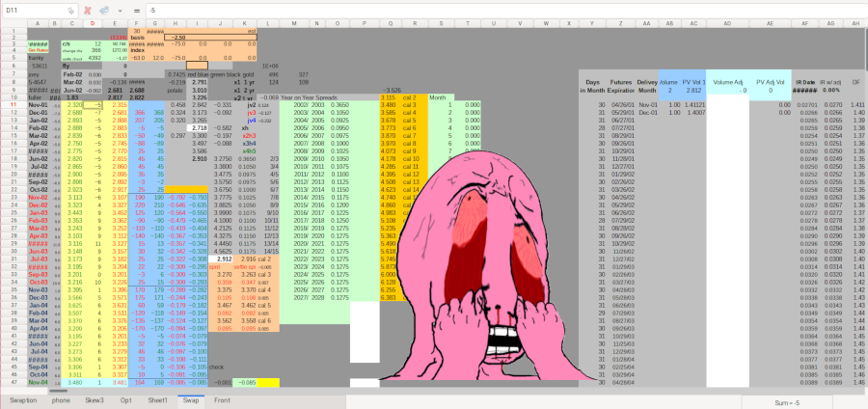Image resolution: width=868 pixels, height=409 pixels.
Task: Go to the Sheet1 tab
Action: coord(157,400)
